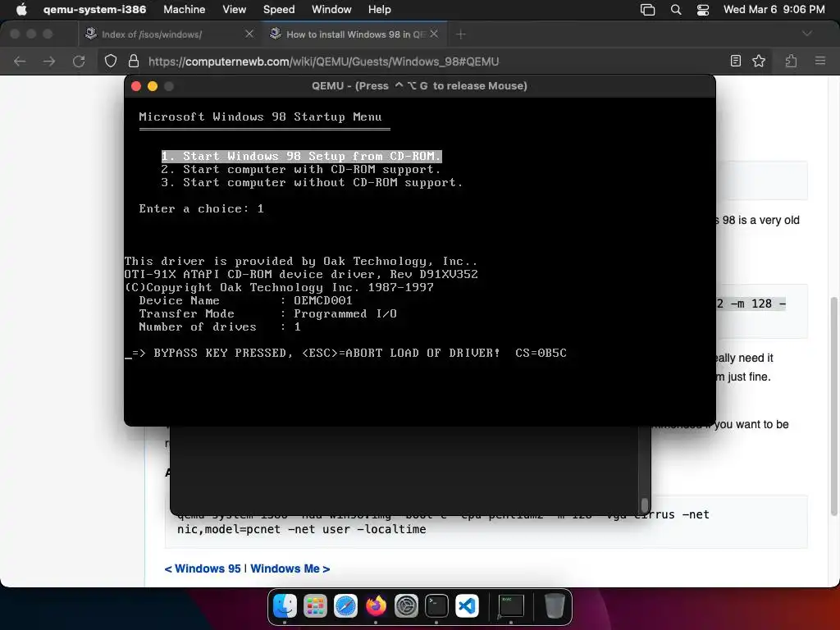This screenshot has width=840, height=630.
Task: Click the date and time in menu bar
Action: click(x=774, y=10)
